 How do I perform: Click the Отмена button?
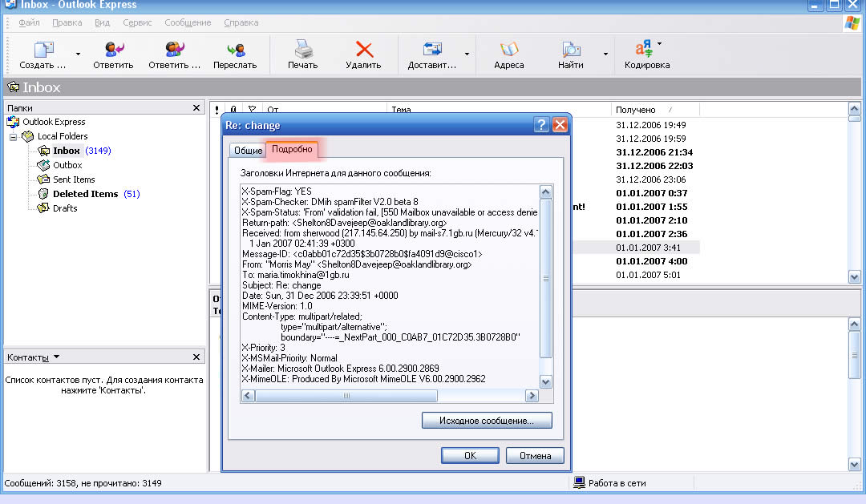tap(535, 456)
